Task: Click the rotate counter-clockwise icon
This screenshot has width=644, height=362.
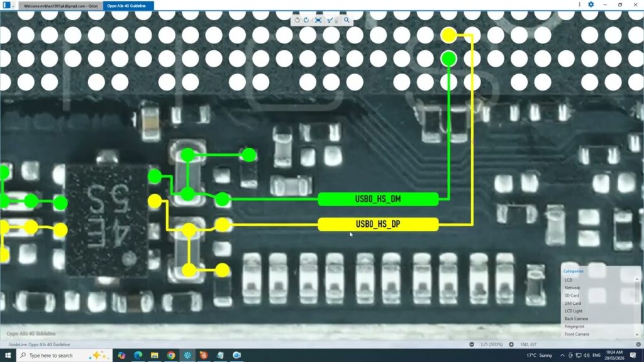Action: 297,20
